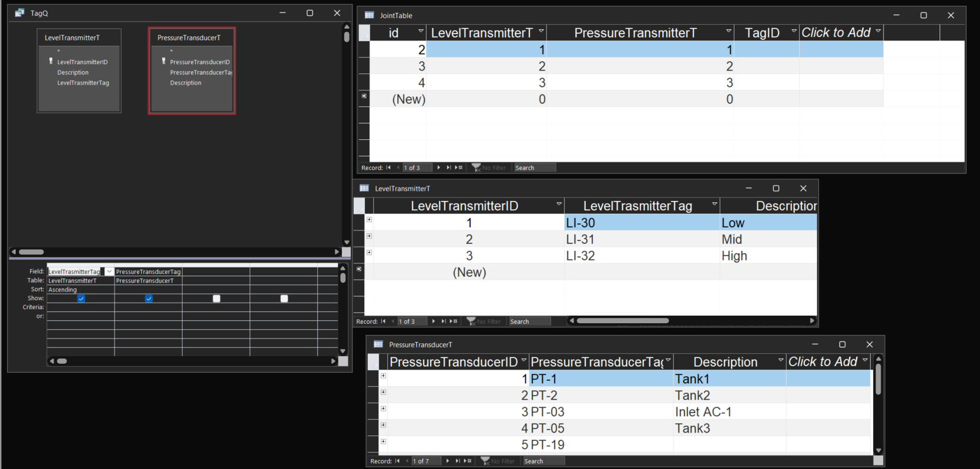The image size is (980, 469).
Task: Click primary key icon beside PressureTransducerID field
Action: click(163, 61)
